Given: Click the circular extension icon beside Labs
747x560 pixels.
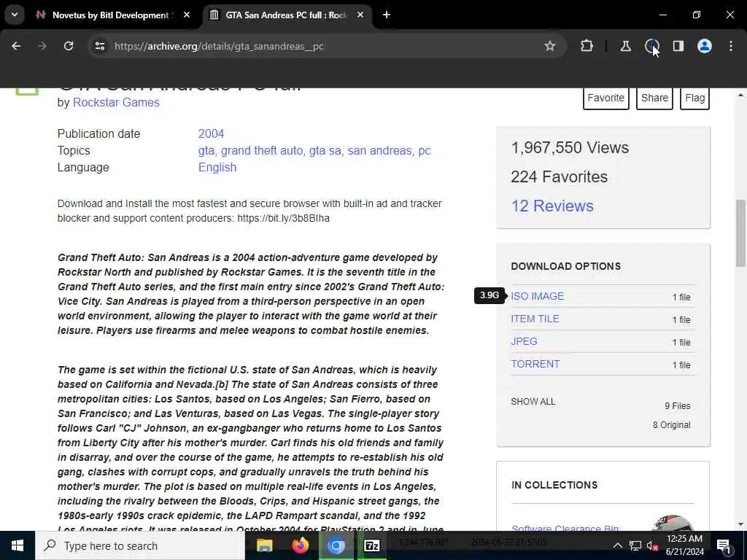Looking at the screenshot, I should [651, 46].
